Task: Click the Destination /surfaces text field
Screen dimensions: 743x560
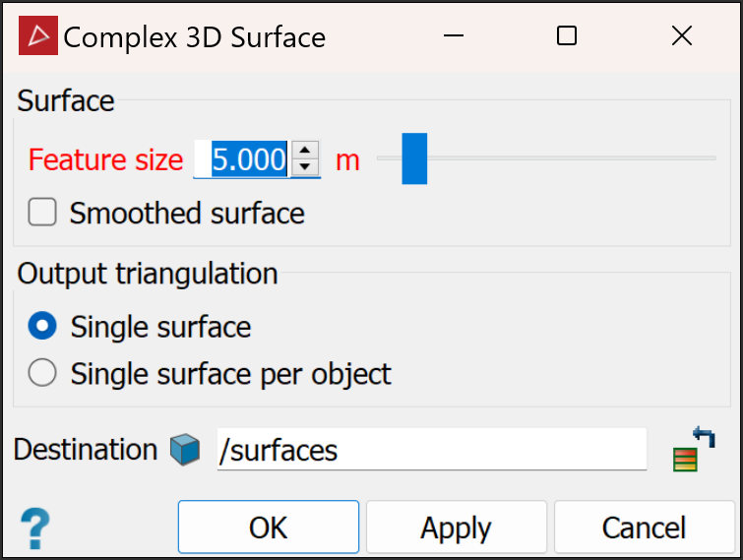Action: tap(431, 451)
